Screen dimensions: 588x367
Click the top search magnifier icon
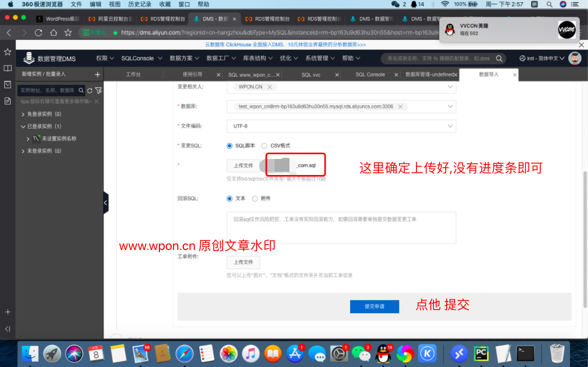click(x=499, y=59)
